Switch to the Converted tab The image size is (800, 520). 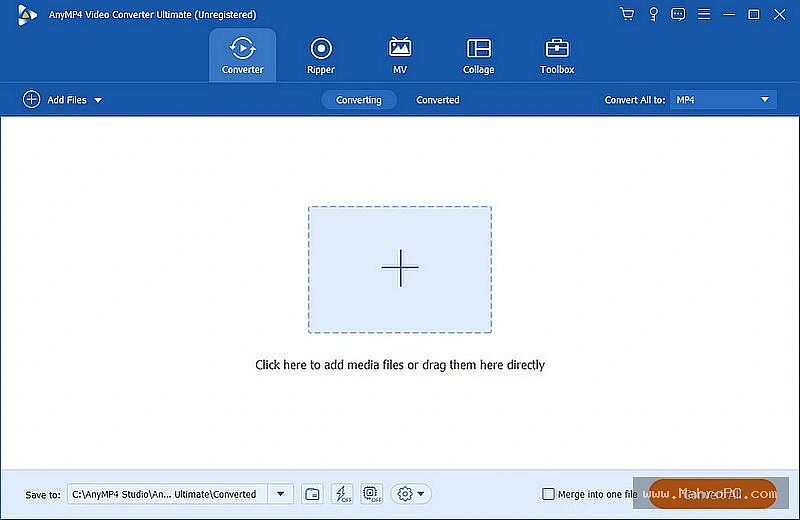point(438,100)
